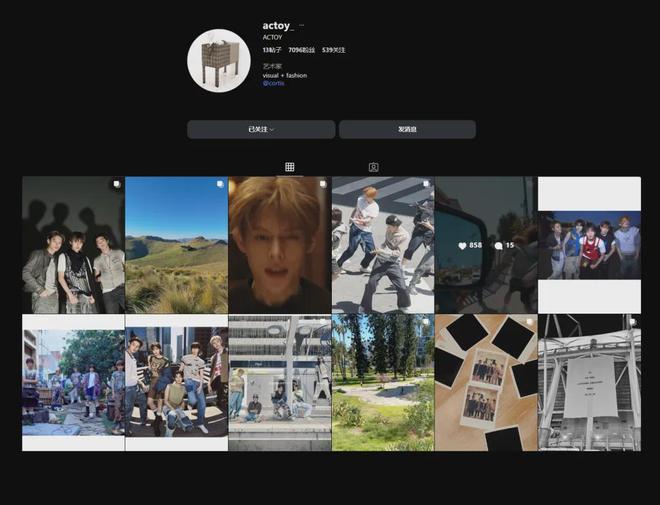Open the actoy_ profile picture

[218, 61]
